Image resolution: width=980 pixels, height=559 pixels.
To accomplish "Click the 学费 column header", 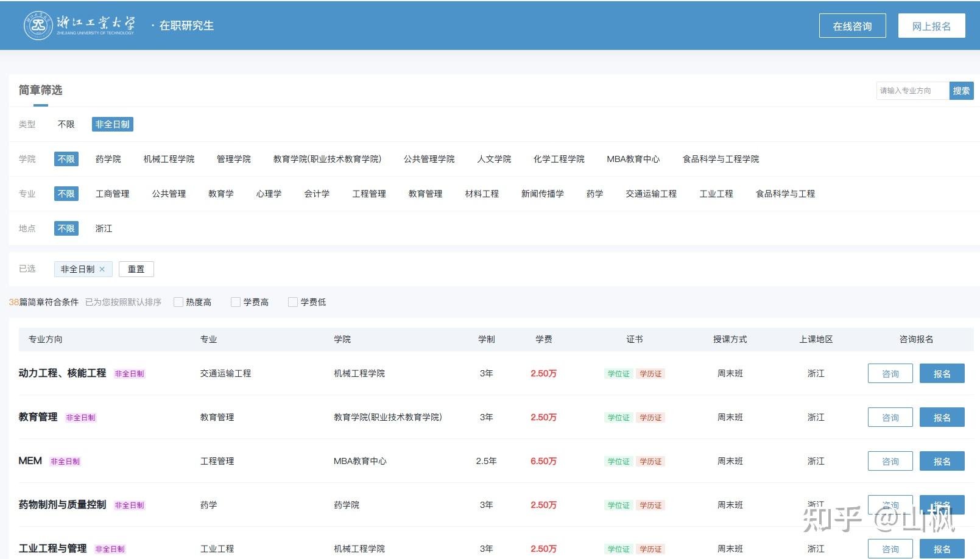I will pos(543,339).
